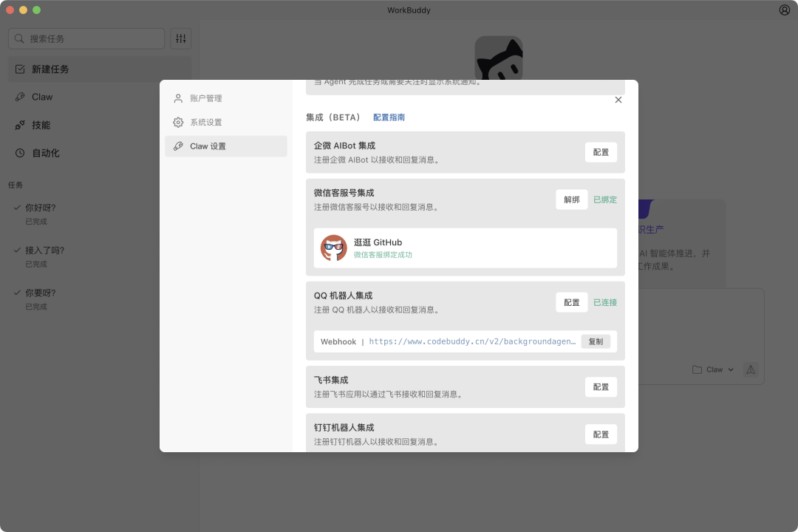
Task: Open the search filter options icon
Action: click(180, 38)
